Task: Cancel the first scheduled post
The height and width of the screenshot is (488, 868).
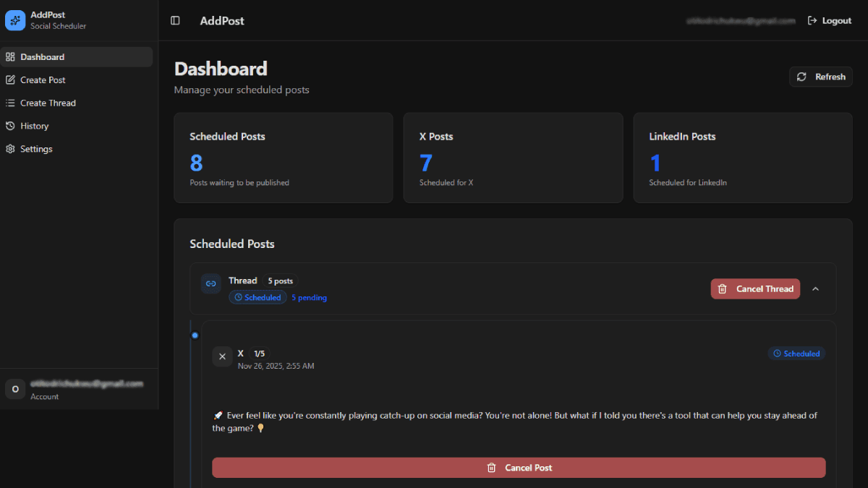Action: [x=518, y=468]
